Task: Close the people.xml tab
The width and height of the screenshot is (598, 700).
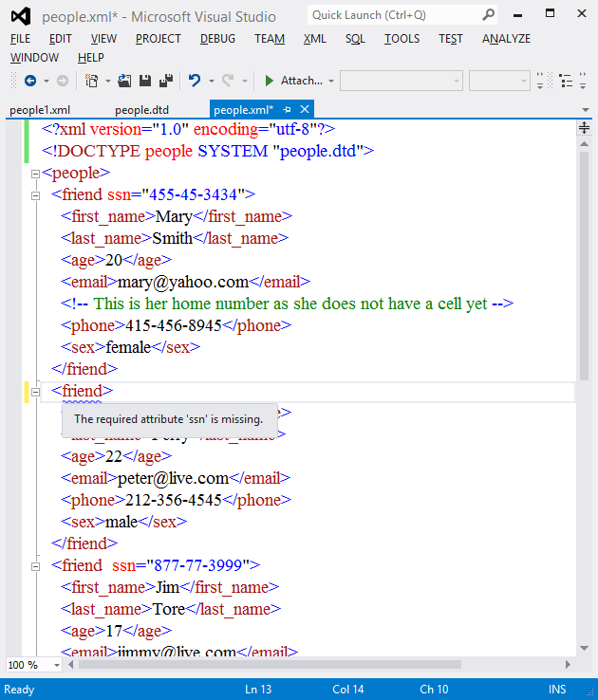Action: (305, 109)
